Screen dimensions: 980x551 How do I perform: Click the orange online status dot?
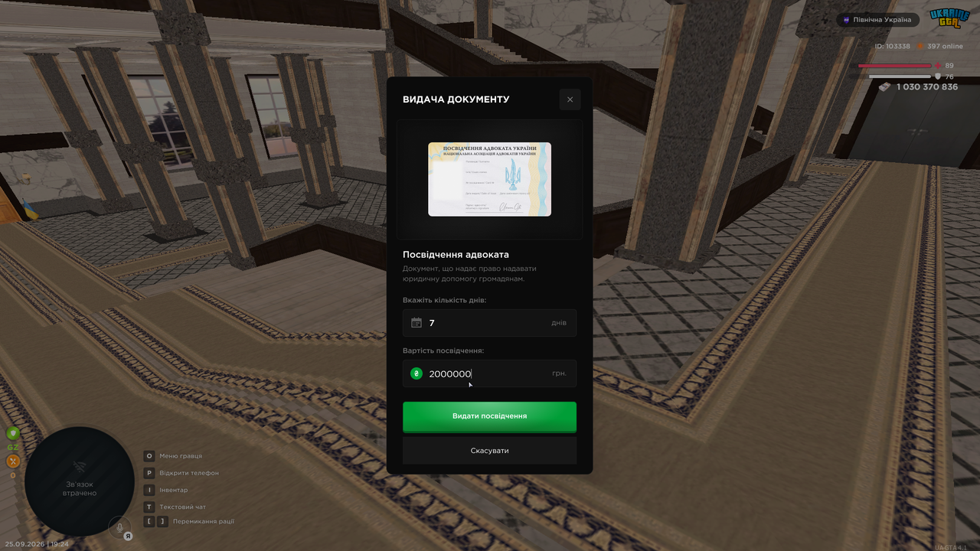point(920,47)
